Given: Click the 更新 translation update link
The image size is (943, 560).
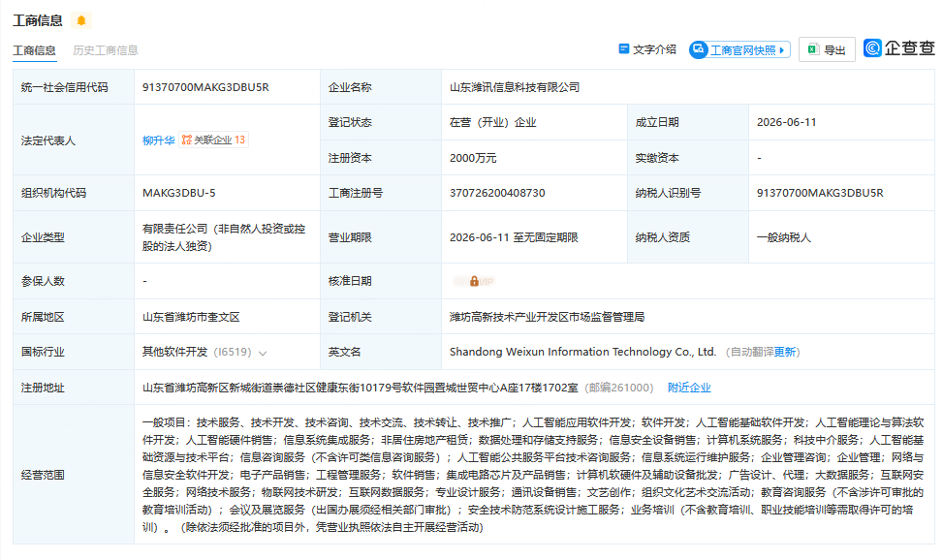Looking at the screenshot, I should (785, 352).
